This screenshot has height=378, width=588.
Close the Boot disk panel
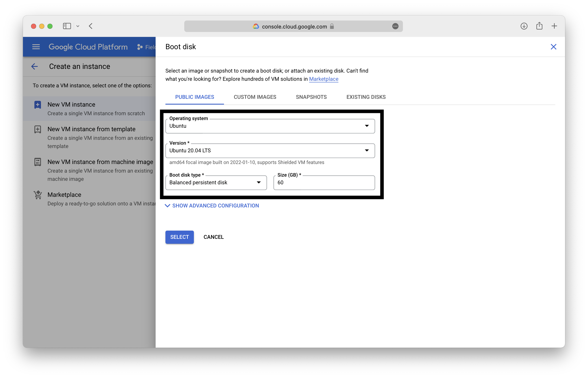[x=553, y=47]
